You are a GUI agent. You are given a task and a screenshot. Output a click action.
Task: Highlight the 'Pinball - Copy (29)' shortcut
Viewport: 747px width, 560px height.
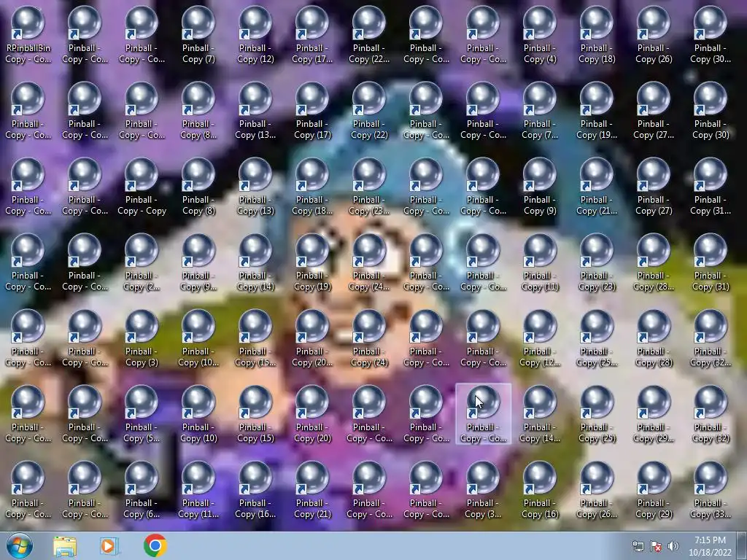point(654,489)
